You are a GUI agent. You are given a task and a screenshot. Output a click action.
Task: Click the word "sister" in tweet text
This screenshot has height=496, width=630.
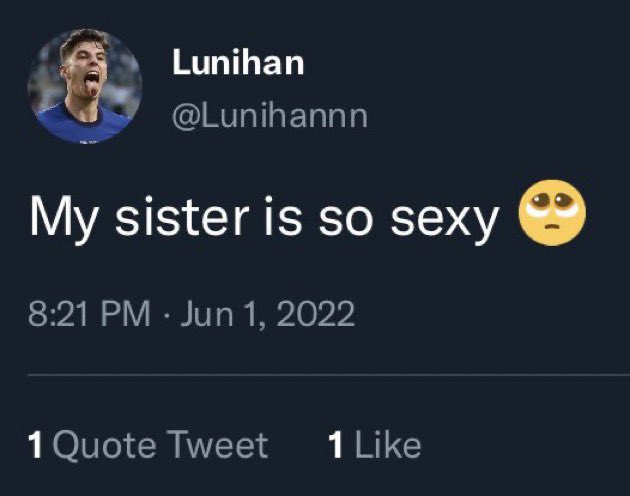coord(182,217)
